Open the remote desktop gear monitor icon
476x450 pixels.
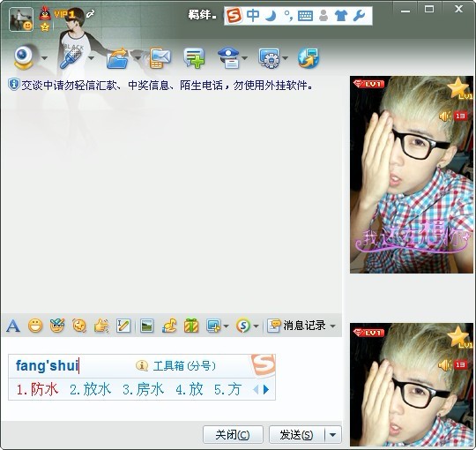tap(269, 58)
